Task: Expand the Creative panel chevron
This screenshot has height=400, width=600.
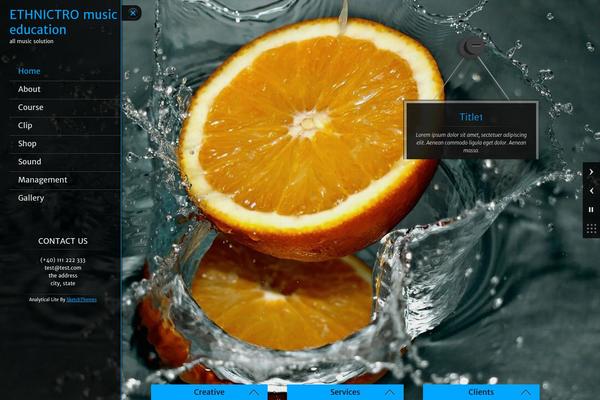Action: [x=254, y=393]
